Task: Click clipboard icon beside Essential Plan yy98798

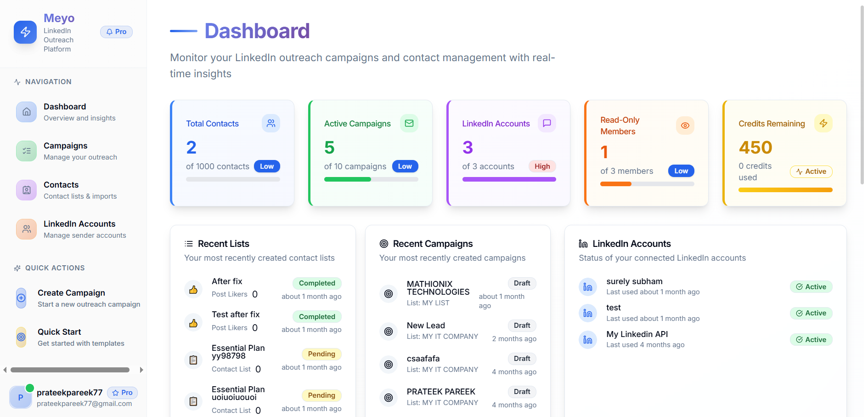Action: pyautogui.click(x=193, y=360)
